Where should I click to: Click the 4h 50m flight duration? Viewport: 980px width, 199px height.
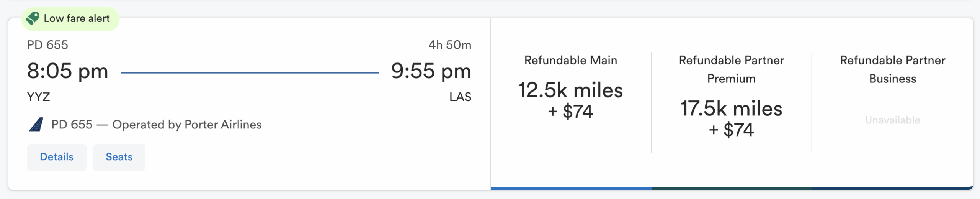tap(449, 45)
